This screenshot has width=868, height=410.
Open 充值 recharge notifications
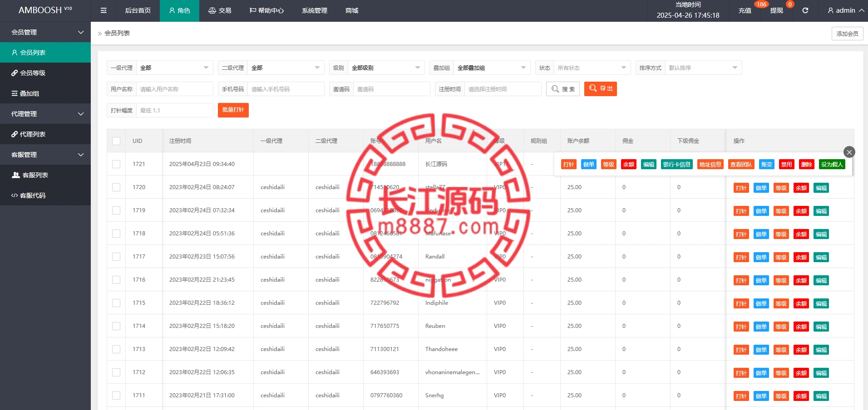click(745, 10)
